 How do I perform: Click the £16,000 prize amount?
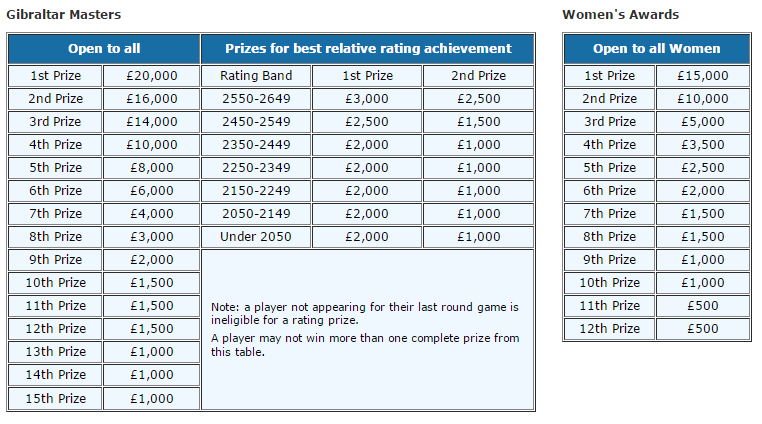(153, 99)
